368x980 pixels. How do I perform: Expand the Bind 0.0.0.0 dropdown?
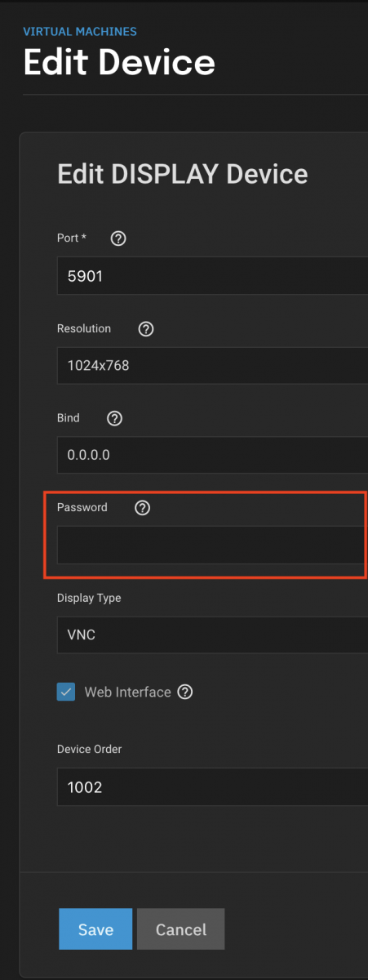click(212, 455)
